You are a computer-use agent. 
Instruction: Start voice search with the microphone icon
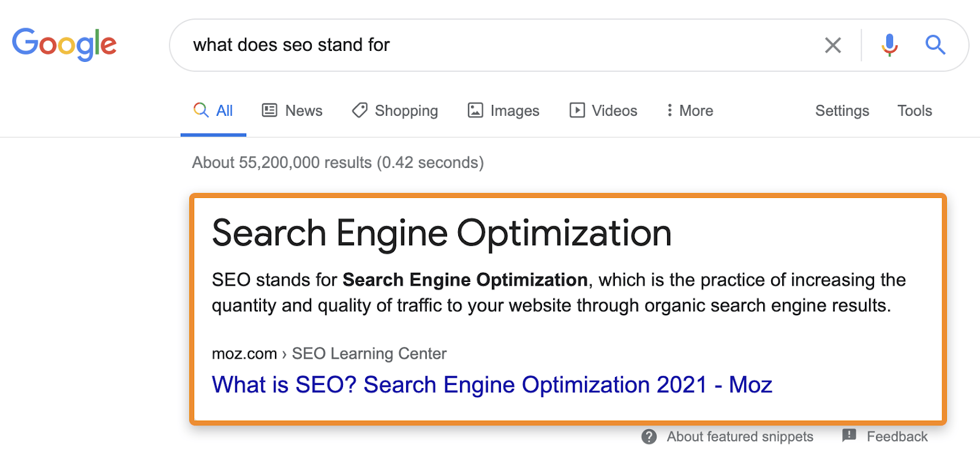(889, 45)
